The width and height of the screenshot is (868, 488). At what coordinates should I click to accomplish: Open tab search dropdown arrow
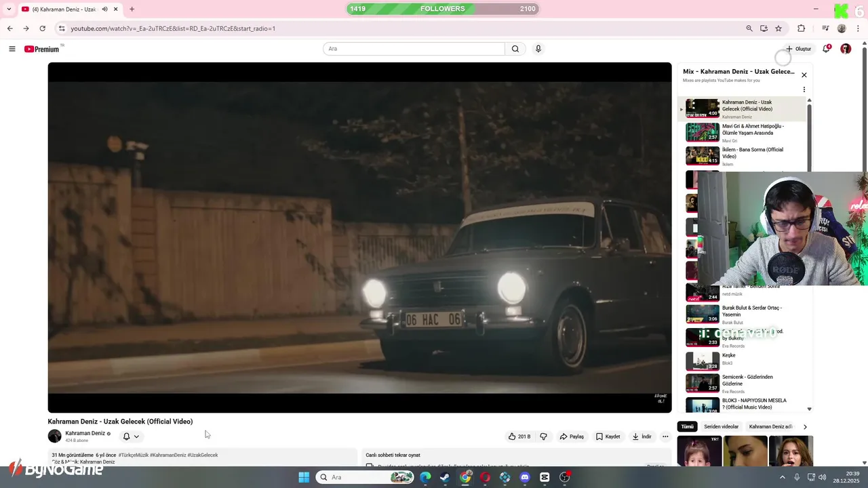pos(9,9)
